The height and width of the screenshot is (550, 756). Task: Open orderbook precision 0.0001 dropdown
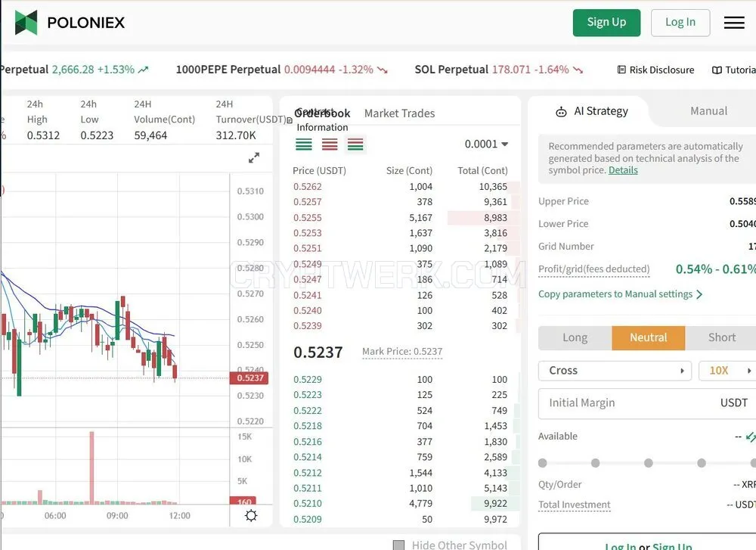coord(486,144)
